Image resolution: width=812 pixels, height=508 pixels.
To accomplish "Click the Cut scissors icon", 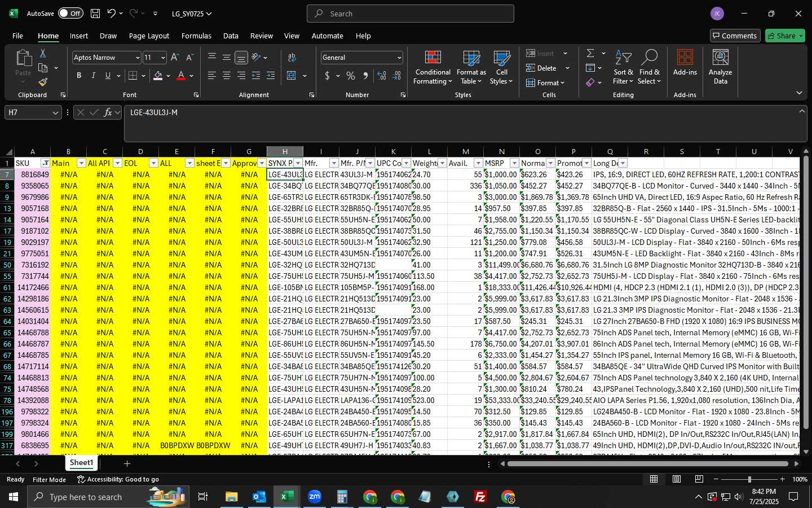I will point(43,53).
